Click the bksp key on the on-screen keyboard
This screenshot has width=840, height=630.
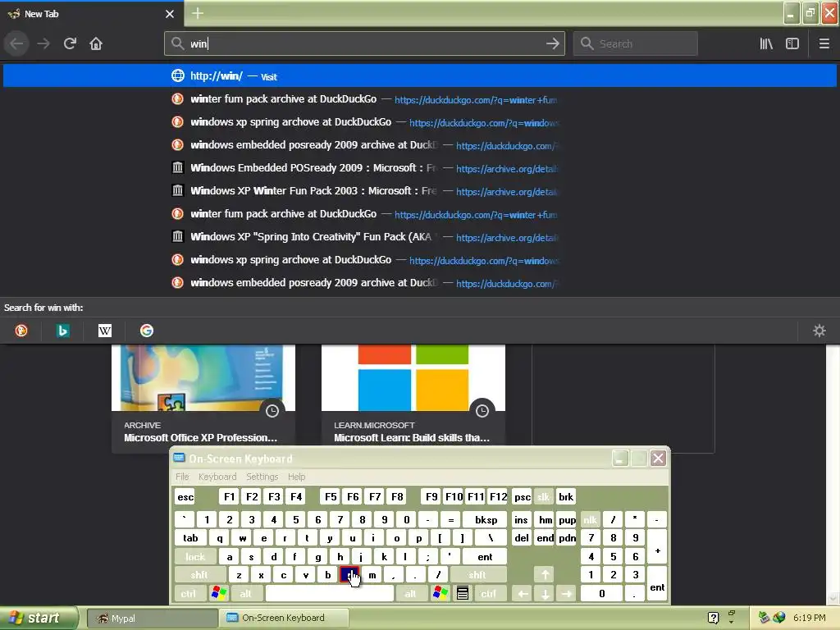(x=486, y=519)
